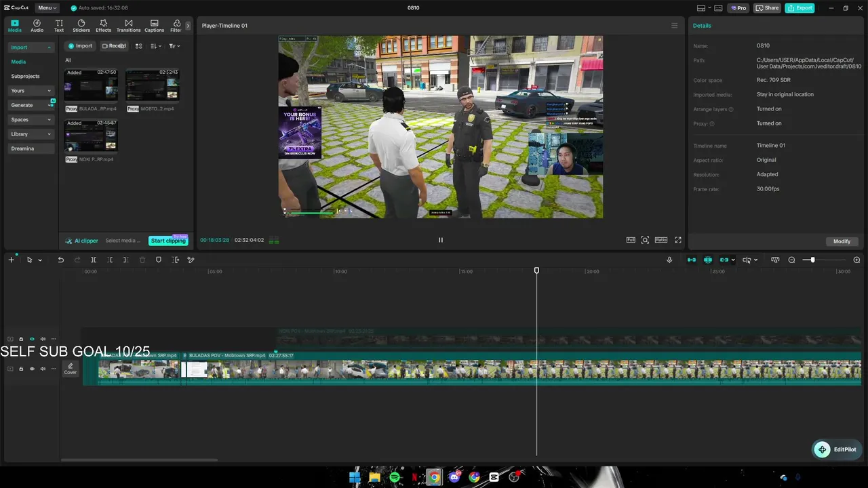Screen dimensions: 868x488
Task: Hide the upper video track (eye icon)
Action: (x=32, y=339)
